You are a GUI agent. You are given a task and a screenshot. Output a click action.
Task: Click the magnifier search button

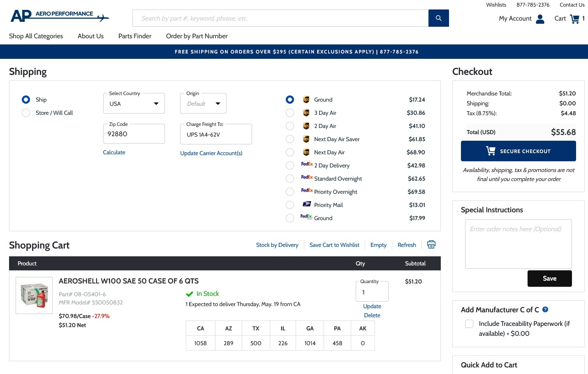(x=439, y=18)
